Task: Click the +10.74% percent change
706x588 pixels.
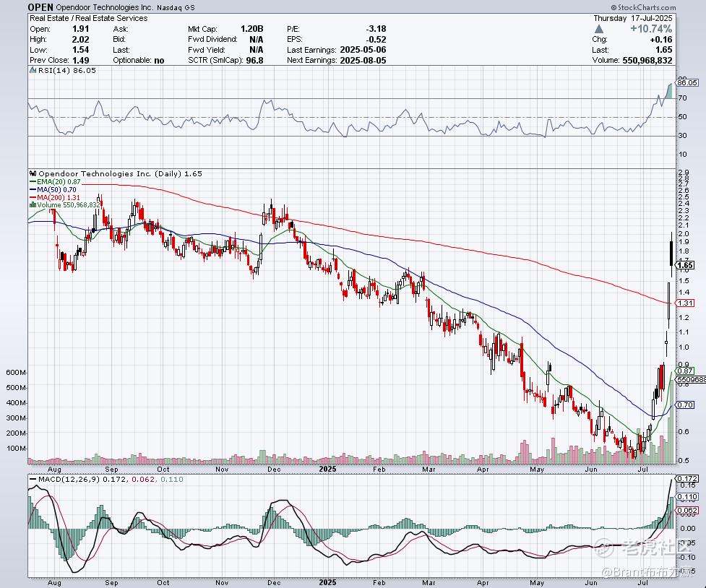Action: (651, 29)
